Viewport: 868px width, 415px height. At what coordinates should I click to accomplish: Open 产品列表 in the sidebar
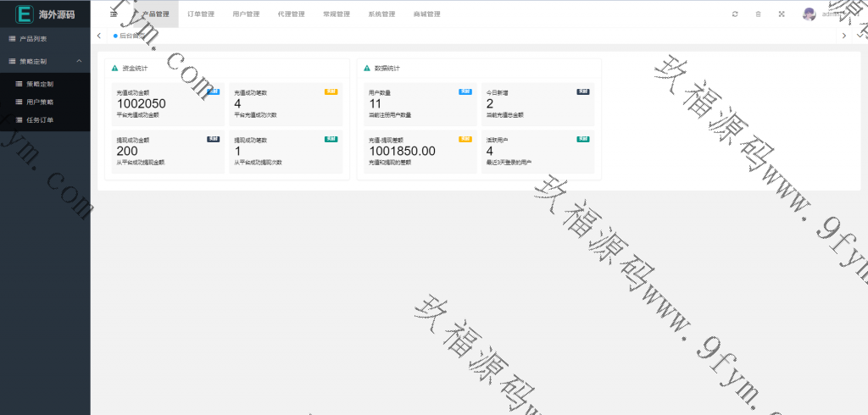pos(33,39)
